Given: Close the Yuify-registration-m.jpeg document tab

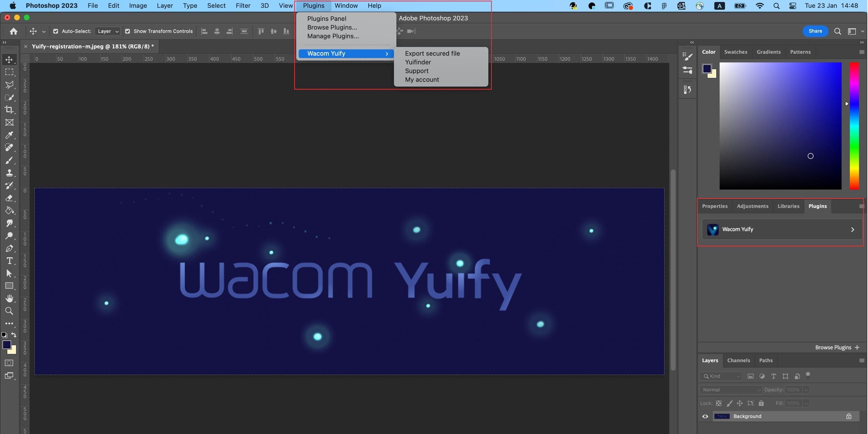Looking at the screenshot, I should pos(26,46).
